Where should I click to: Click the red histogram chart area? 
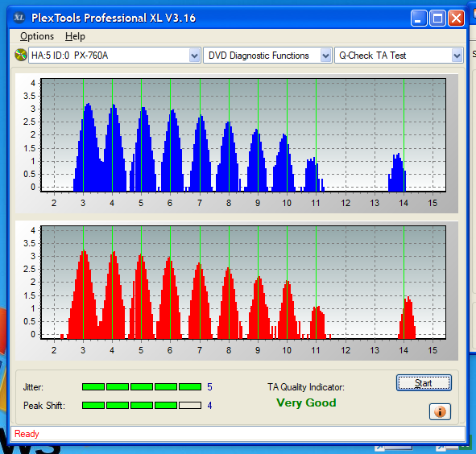pos(243,283)
